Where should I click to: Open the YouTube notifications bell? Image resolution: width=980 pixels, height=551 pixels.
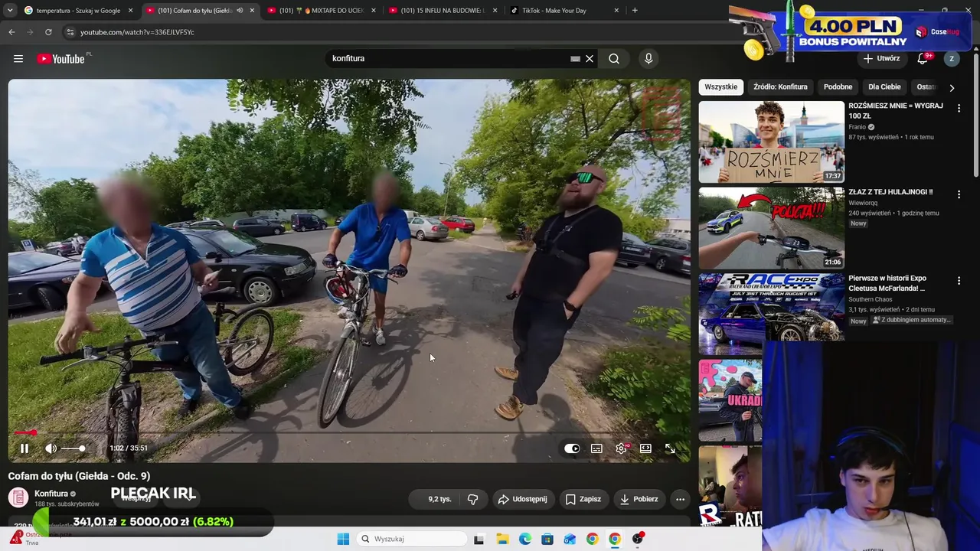coord(923,58)
